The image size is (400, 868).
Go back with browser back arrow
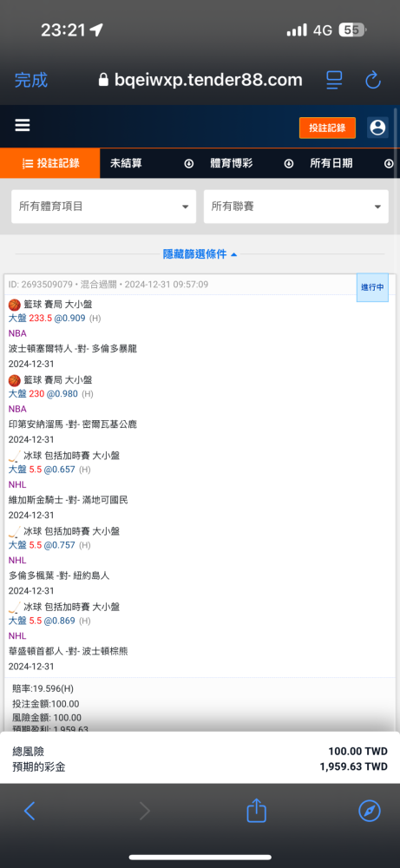click(x=30, y=812)
